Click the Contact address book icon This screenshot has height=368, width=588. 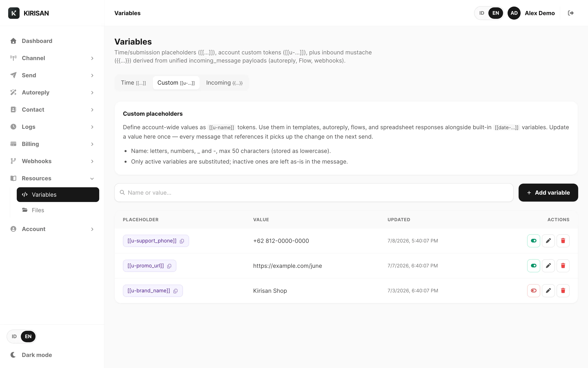13,110
